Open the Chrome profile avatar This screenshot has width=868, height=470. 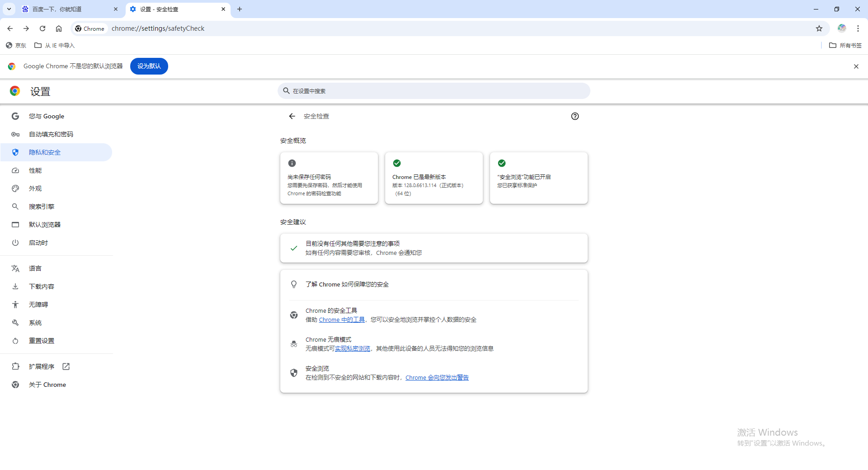point(842,28)
